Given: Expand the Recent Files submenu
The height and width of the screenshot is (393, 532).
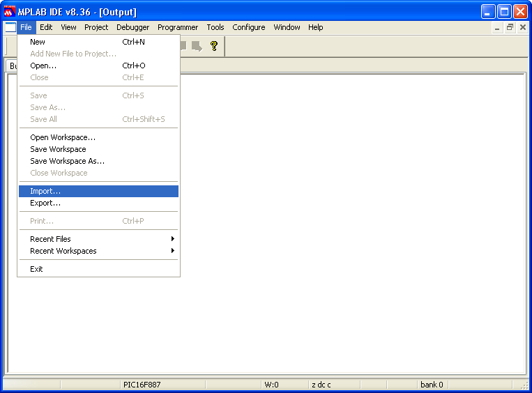Looking at the screenshot, I should (x=98, y=239).
